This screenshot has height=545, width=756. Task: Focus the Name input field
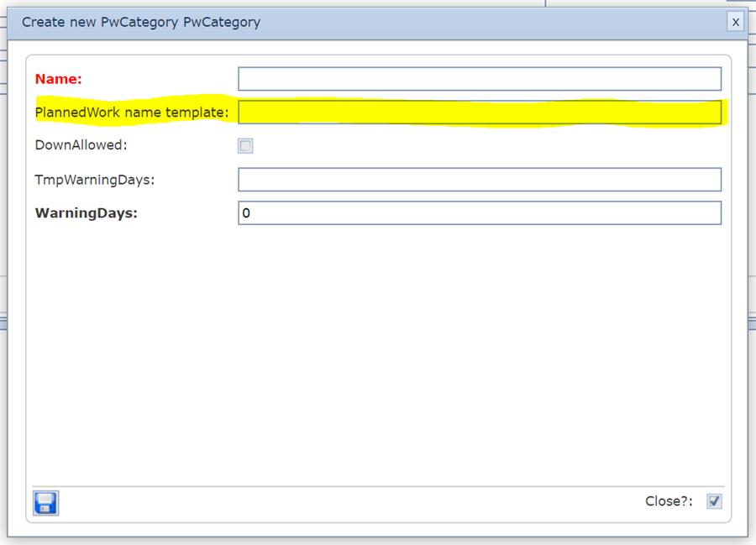click(x=479, y=79)
